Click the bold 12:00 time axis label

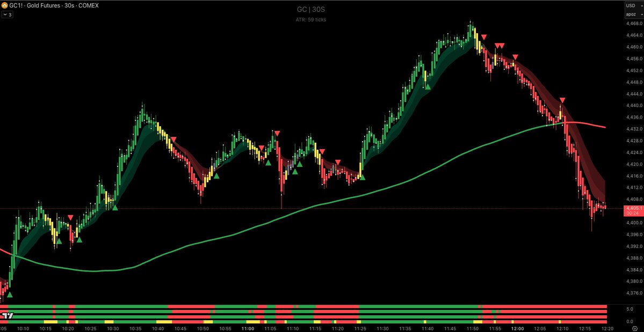[517, 329]
